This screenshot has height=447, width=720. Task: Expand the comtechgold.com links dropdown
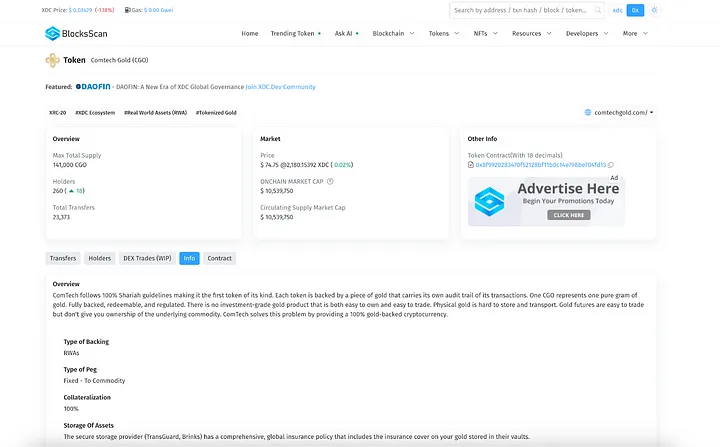point(651,113)
